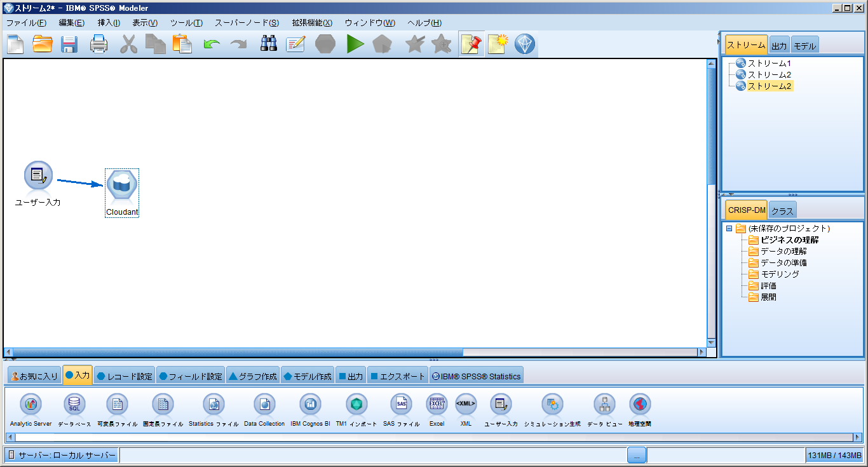Click the Redo arrow icon
The width and height of the screenshot is (868, 467).
click(238, 44)
